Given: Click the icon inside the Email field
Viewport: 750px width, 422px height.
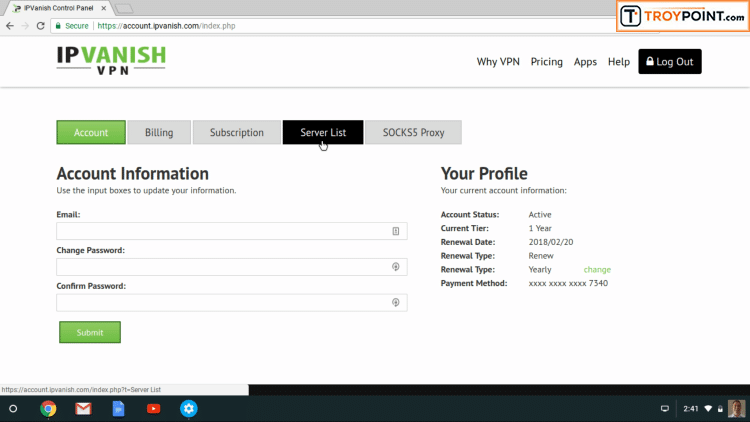Looking at the screenshot, I should [396, 231].
